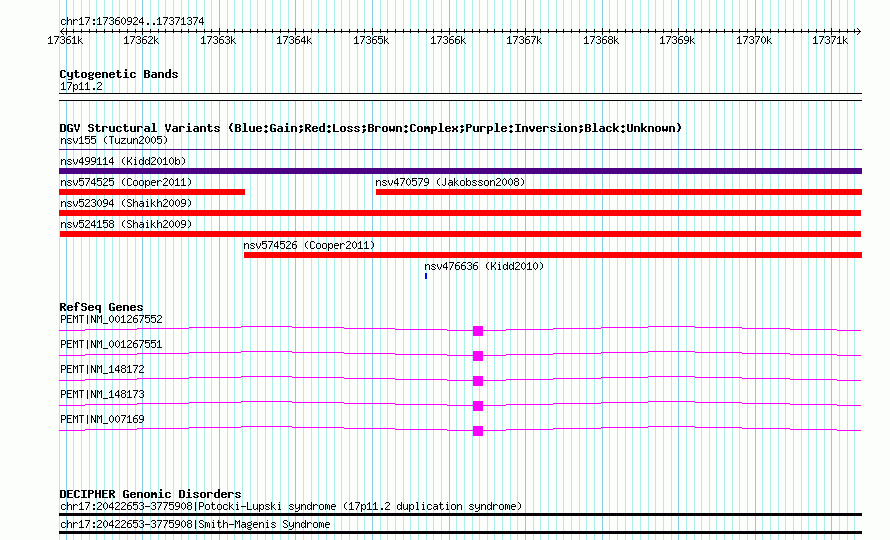Click the thin purple nsv155 inversion line
Image resolution: width=890 pixels, height=540 pixels.
(x=460, y=150)
